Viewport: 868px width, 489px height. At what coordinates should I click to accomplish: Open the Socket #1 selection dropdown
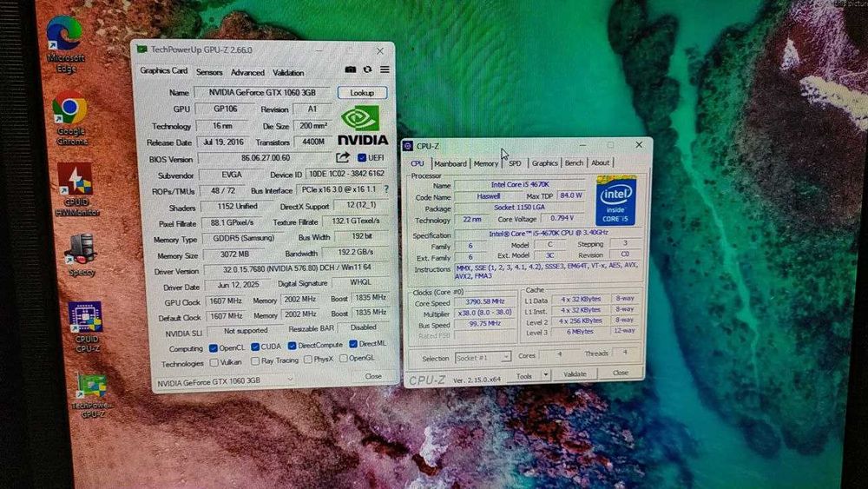tap(483, 358)
